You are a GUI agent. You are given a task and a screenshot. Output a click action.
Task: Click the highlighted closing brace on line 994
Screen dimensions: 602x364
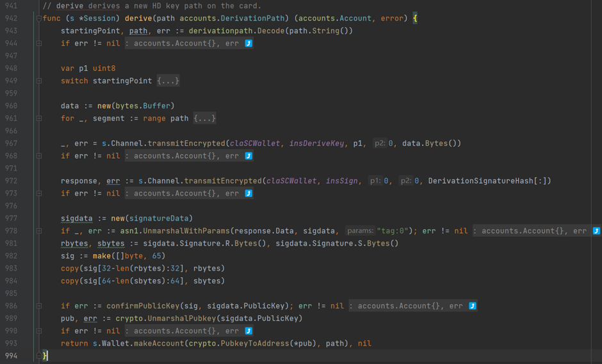45,356
